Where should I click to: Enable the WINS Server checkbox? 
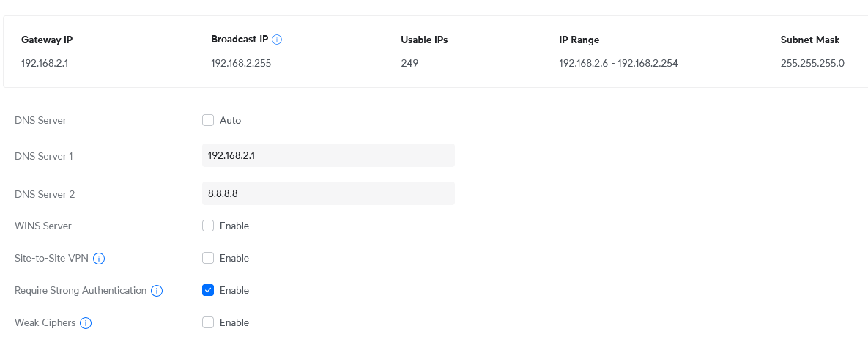208,226
